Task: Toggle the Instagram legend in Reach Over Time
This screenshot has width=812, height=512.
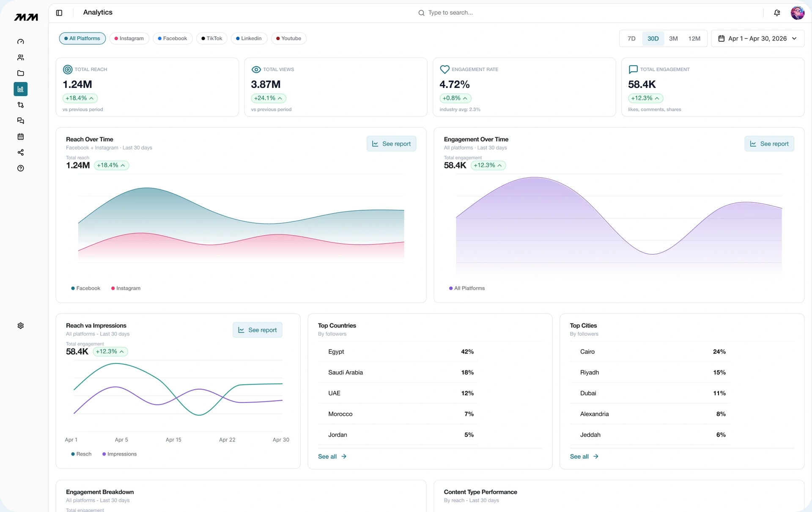Action: 126,288
